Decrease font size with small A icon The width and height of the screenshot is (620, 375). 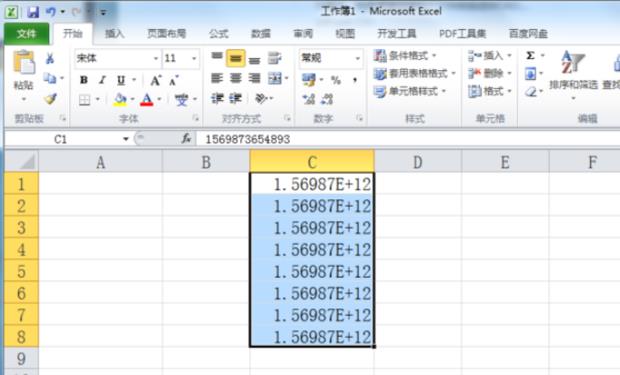click(173, 81)
